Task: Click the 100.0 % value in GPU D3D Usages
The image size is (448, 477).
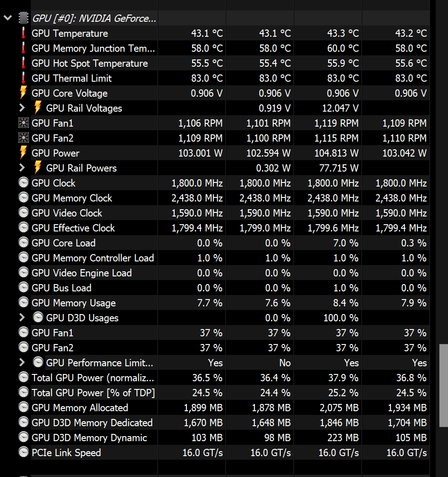Action: [341, 318]
